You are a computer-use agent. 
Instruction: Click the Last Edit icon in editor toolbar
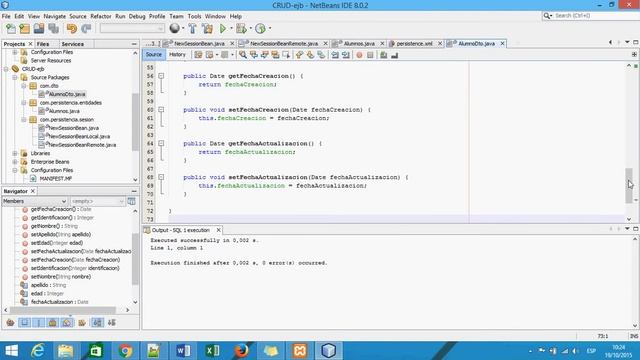click(x=198, y=55)
